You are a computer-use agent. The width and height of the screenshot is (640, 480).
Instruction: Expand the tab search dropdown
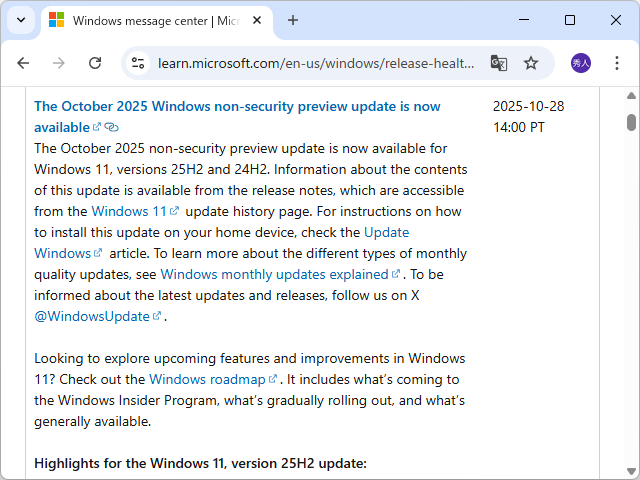point(20,20)
